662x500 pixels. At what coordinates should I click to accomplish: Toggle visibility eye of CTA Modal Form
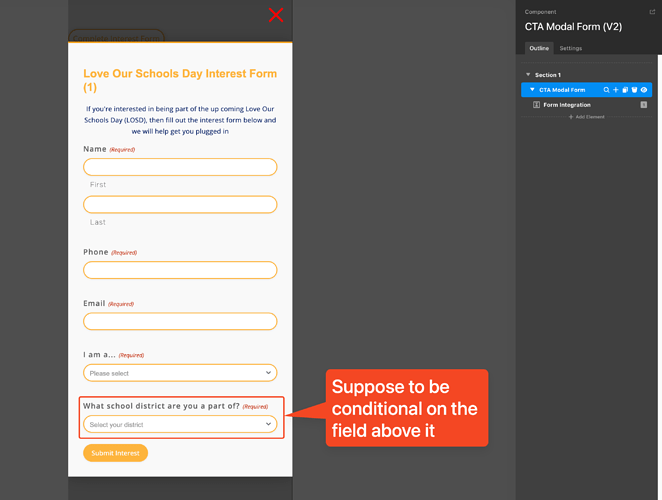coord(644,90)
